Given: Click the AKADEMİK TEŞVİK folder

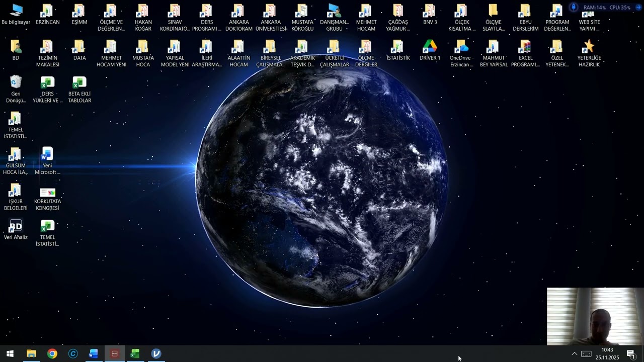Looking at the screenshot, I should click(302, 54).
